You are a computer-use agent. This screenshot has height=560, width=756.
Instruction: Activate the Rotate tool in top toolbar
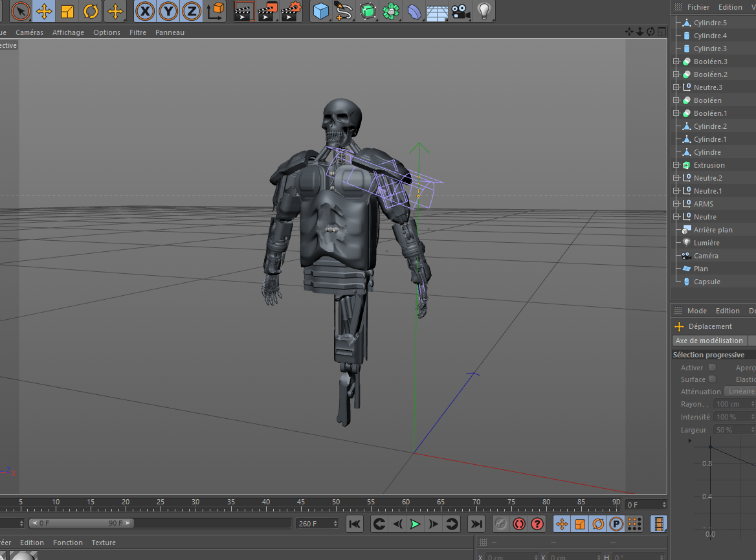tap(91, 11)
